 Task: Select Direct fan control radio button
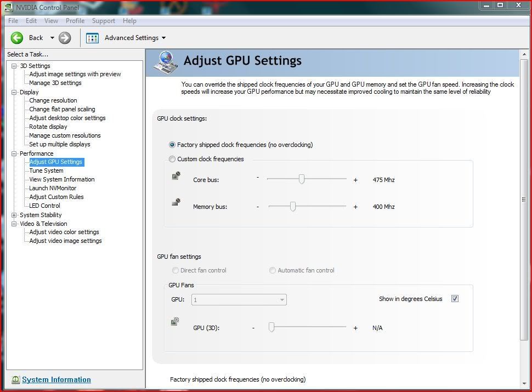[x=176, y=270]
